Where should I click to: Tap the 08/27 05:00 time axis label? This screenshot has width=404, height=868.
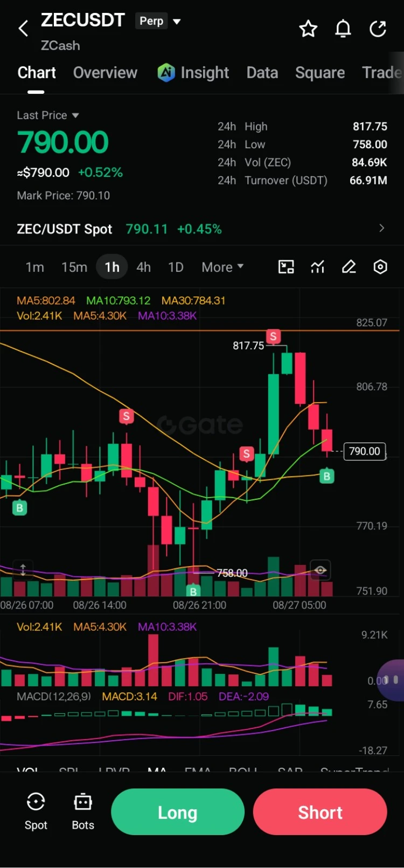299,605
